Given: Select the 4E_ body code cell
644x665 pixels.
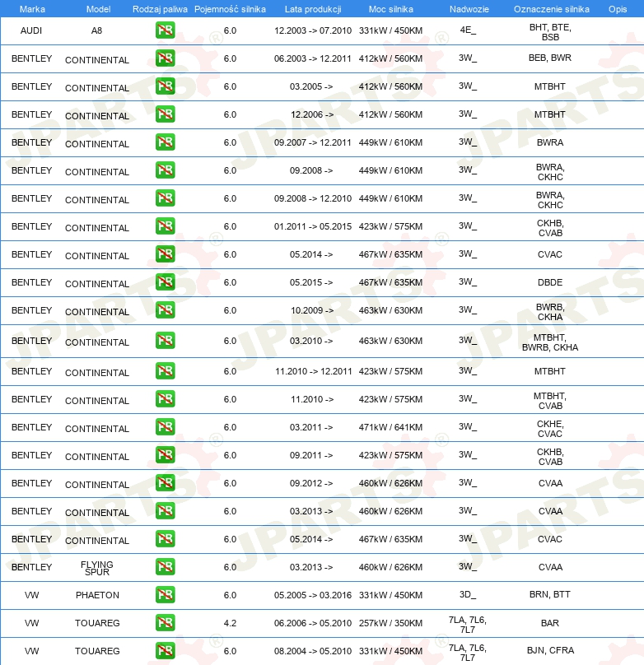Looking at the screenshot, I should (x=468, y=30).
